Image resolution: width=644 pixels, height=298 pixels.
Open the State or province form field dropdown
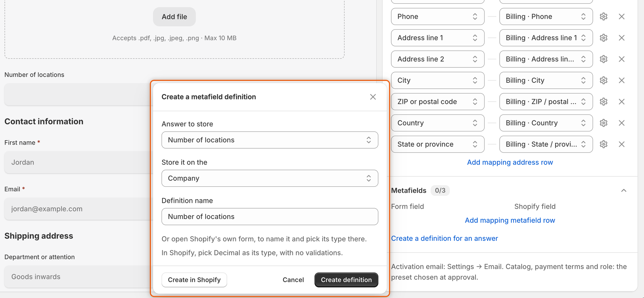click(x=438, y=144)
